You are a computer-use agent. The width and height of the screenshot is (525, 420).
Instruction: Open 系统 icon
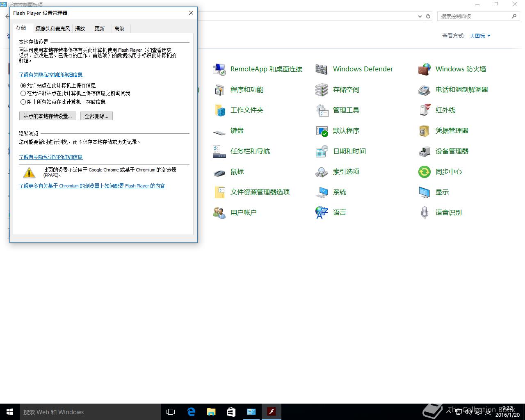tap(322, 192)
